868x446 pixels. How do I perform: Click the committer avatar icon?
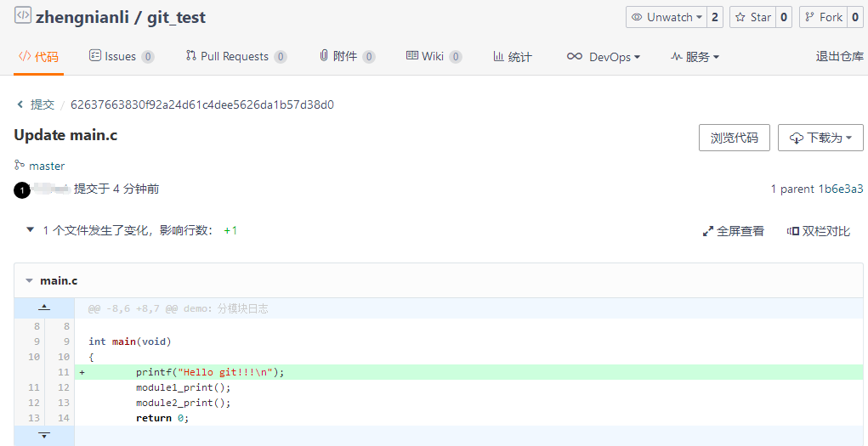pyautogui.click(x=22, y=190)
